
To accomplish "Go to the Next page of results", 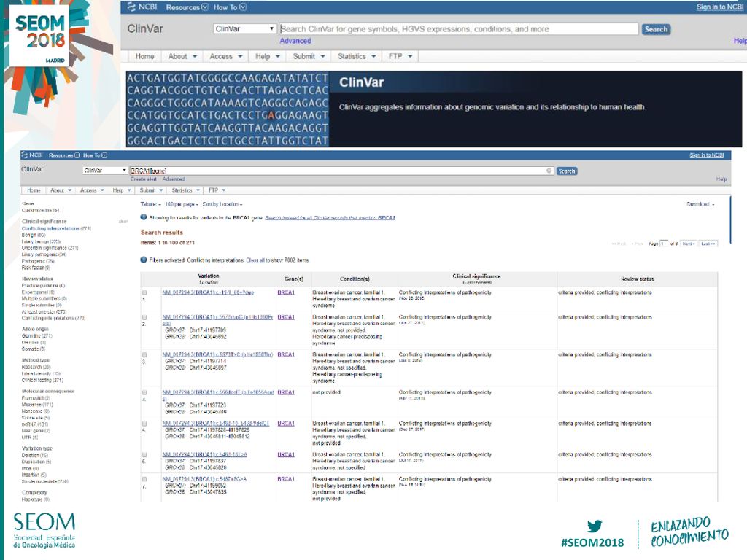I will [689, 244].
